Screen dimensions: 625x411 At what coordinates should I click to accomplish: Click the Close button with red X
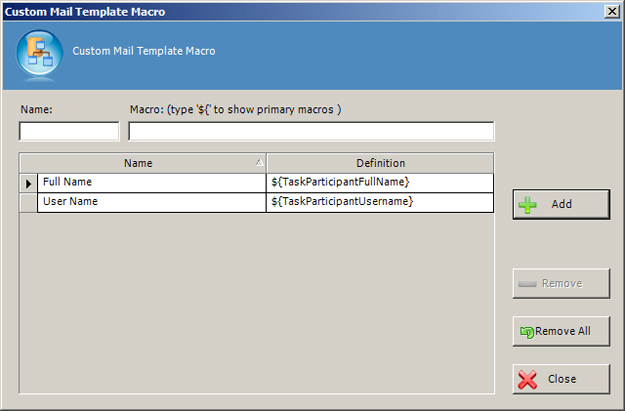click(560, 379)
